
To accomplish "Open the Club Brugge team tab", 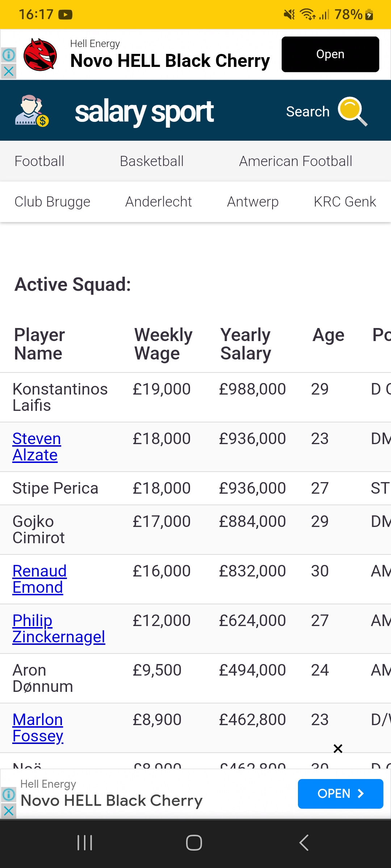I will click(52, 202).
